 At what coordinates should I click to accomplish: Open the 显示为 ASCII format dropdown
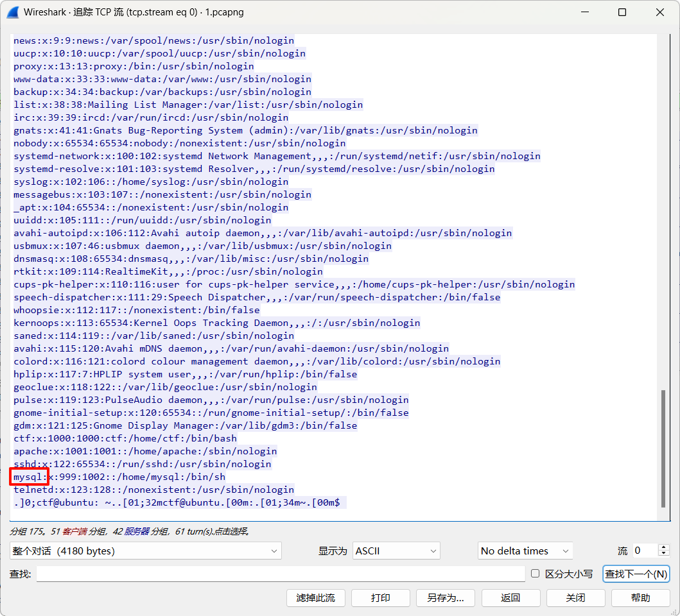tap(396, 551)
